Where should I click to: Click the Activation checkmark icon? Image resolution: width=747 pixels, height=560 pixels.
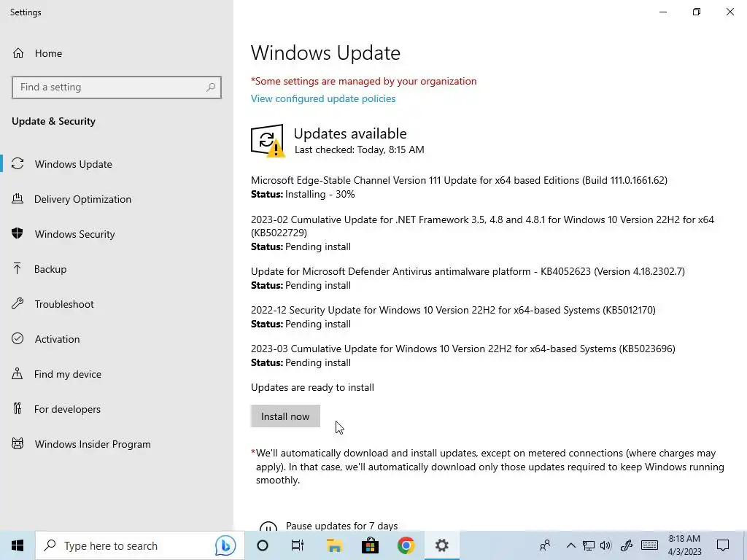(x=18, y=338)
